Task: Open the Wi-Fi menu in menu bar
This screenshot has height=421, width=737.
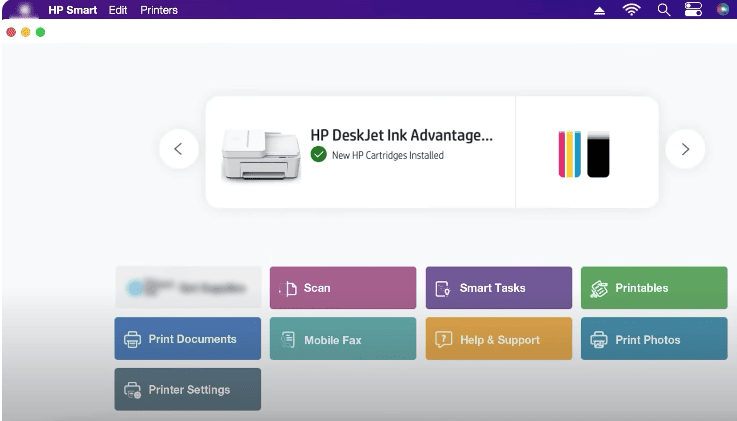Action: click(631, 10)
